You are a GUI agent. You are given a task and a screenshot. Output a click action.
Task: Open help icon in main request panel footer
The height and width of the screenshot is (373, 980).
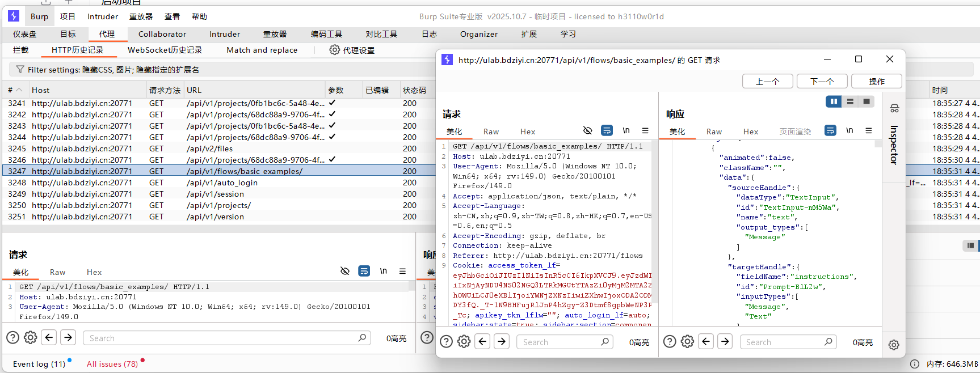click(12, 338)
